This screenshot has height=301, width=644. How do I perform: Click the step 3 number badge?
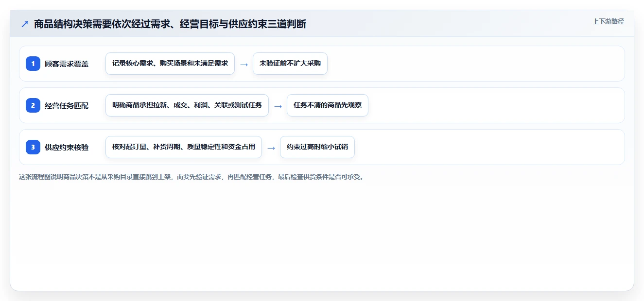(x=33, y=147)
